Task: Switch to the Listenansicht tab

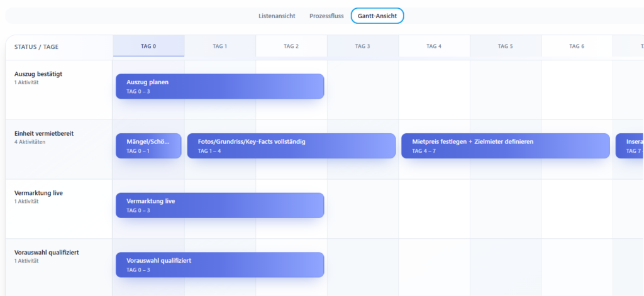Action: click(277, 16)
